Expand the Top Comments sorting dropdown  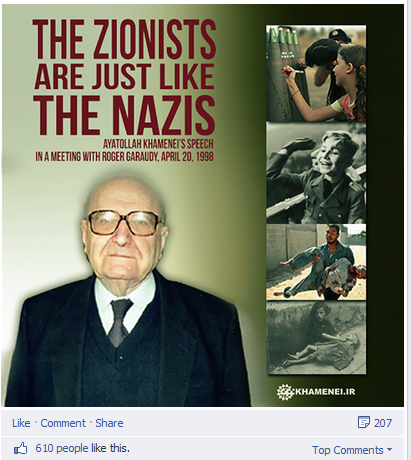coord(352,450)
